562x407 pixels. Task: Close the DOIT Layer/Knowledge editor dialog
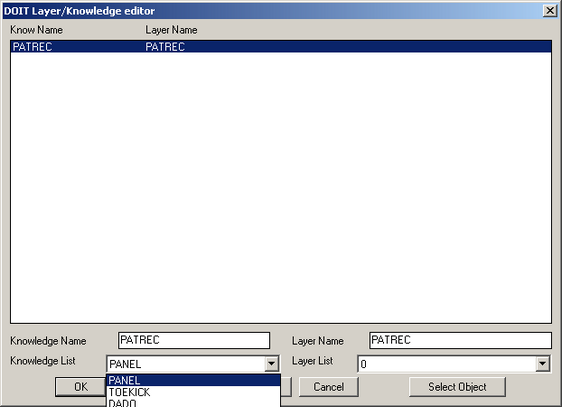(x=550, y=11)
